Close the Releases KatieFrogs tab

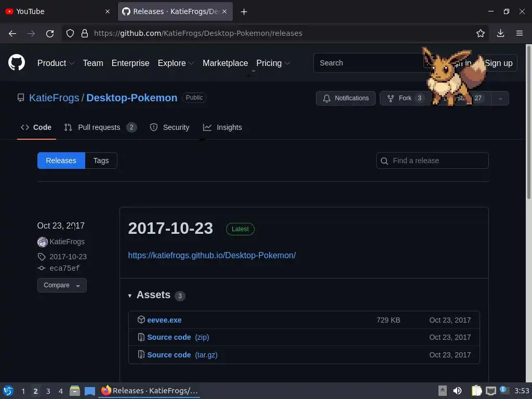(224, 11)
